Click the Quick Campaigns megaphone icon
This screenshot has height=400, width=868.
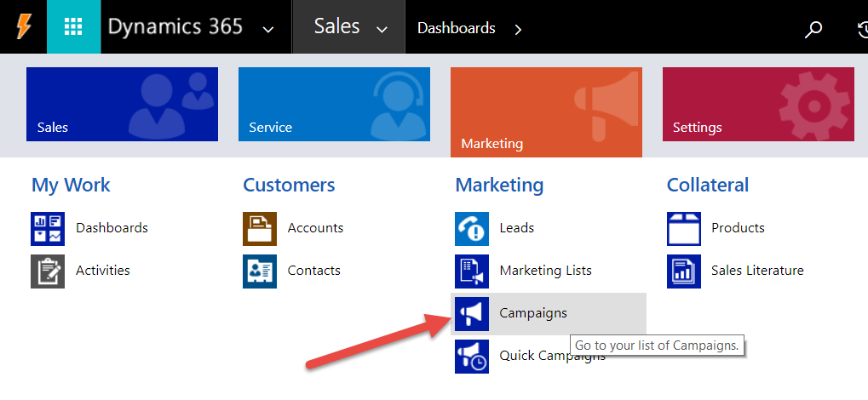click(x=472, y=356)
